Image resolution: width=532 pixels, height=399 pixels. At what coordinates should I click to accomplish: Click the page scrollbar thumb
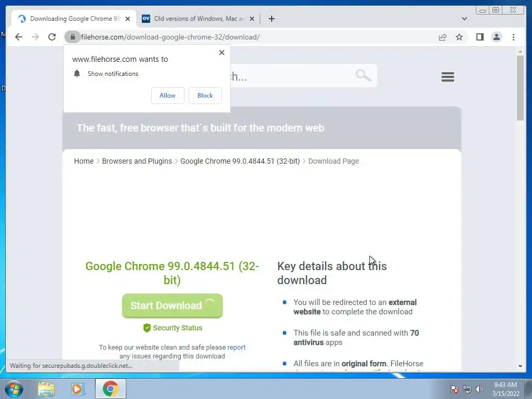tap(520, 87)
